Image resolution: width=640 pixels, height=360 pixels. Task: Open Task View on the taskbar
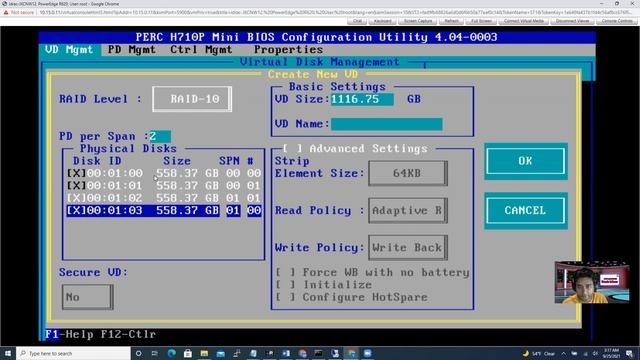pos(155,353)
